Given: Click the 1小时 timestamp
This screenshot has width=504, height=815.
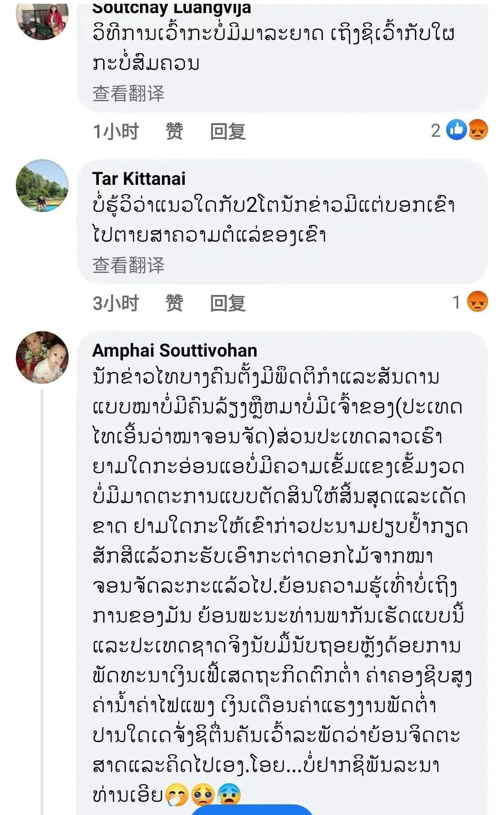Looking at the screenshot, I should coord(116,131).
